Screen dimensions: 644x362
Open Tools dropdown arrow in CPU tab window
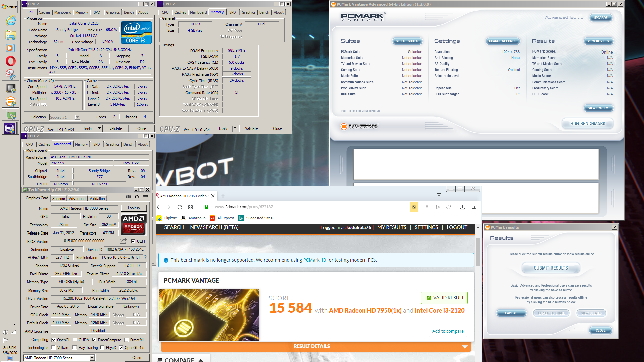[x=99, y=128]
